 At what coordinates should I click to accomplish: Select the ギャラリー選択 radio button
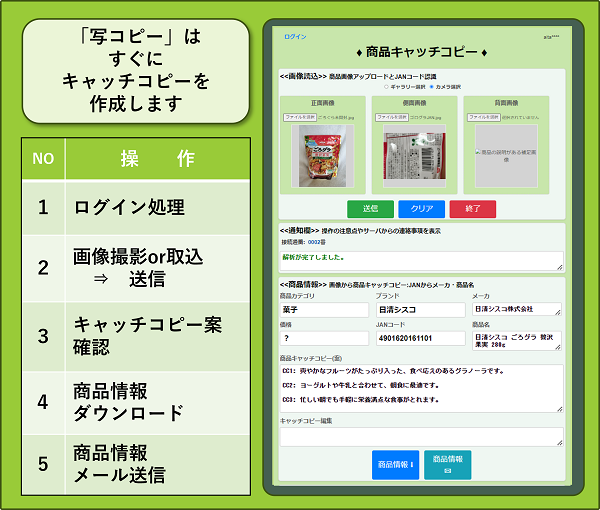click(387, 87)
